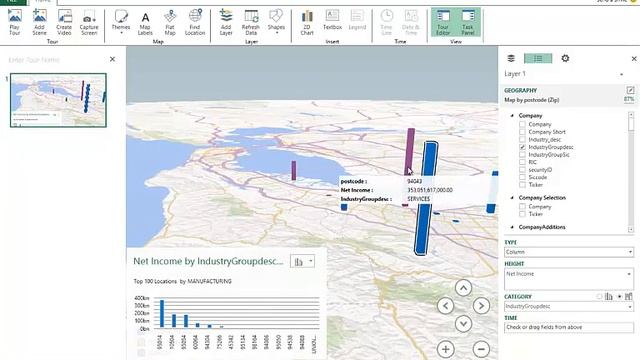640x360 pixels.
Task: Uncheck the IndustryGroupdesc field
Action: point(522,147)
